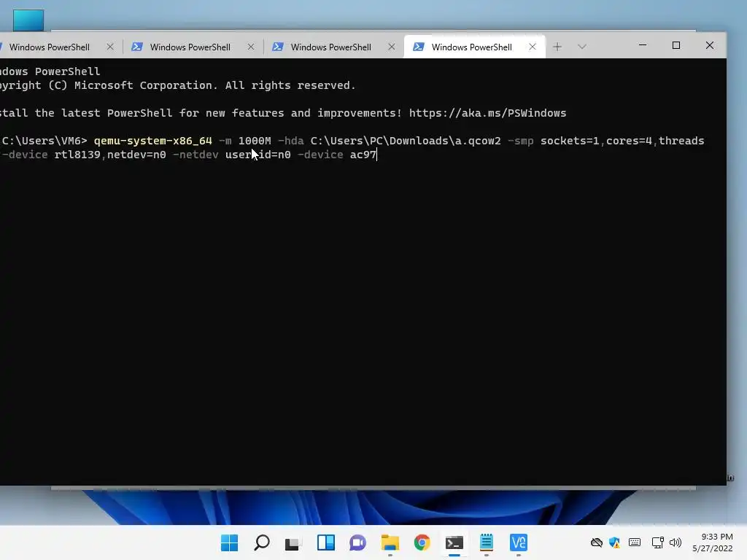Viewport: 747px width, 560px height.
Task: Open Windows Security tray icon
Action: 614,542
